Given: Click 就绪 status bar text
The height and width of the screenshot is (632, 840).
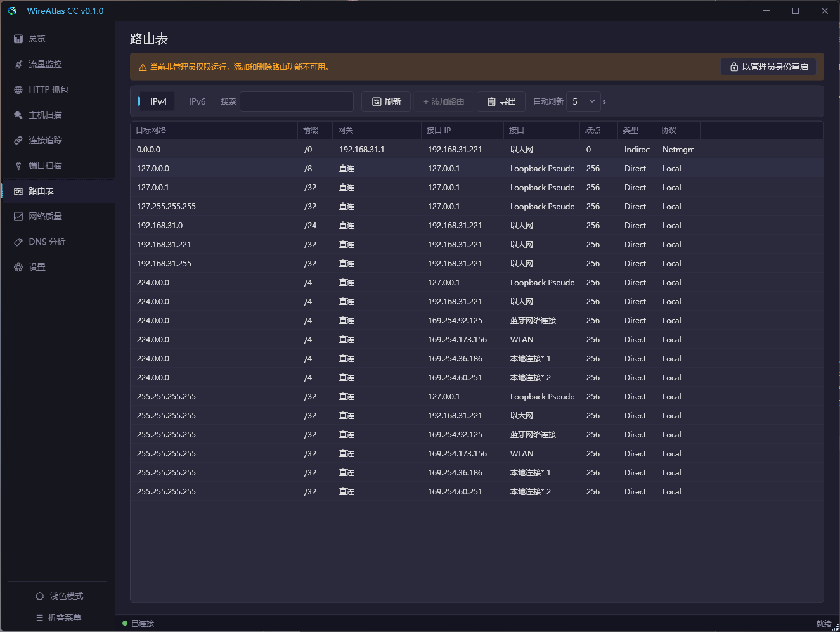Looking at the screenshot, I should pos(824,624).
